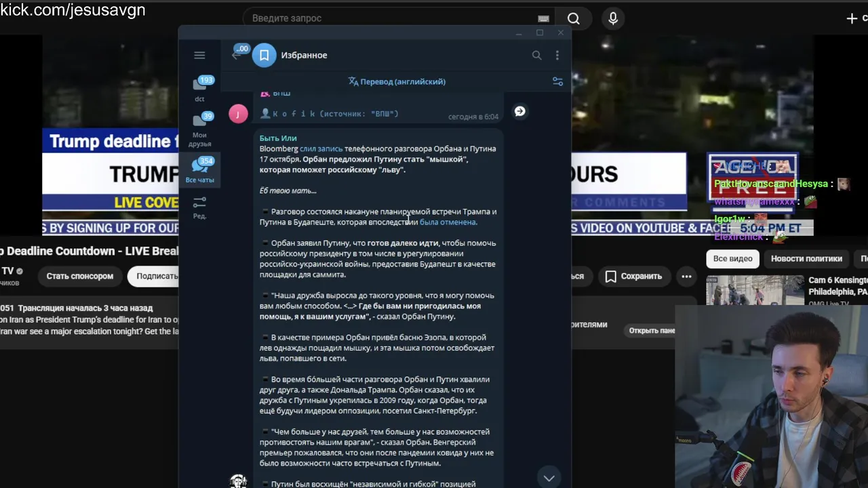Select the dct chat folder
Screen dimensions: 868x488
click(200, 89)
